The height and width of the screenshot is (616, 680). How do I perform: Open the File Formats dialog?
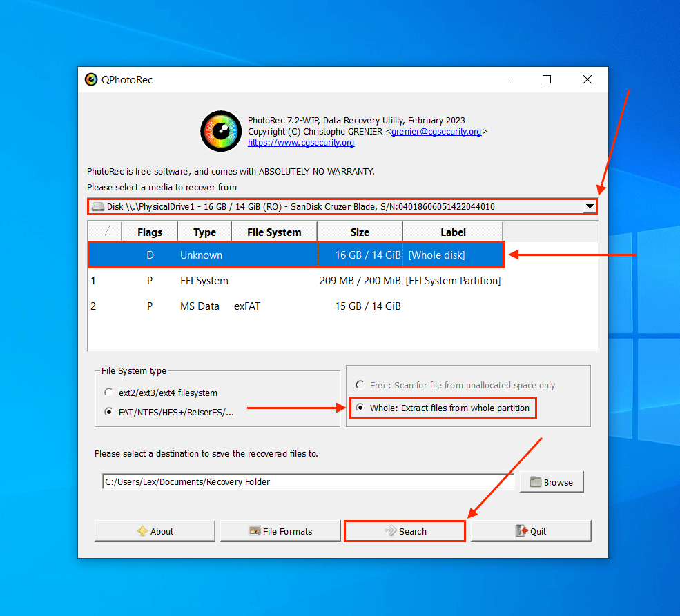(x=280, y=531)
